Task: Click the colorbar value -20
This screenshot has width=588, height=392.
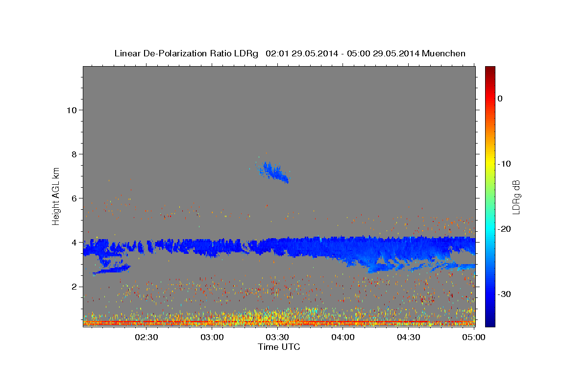Action: (505, 229)
